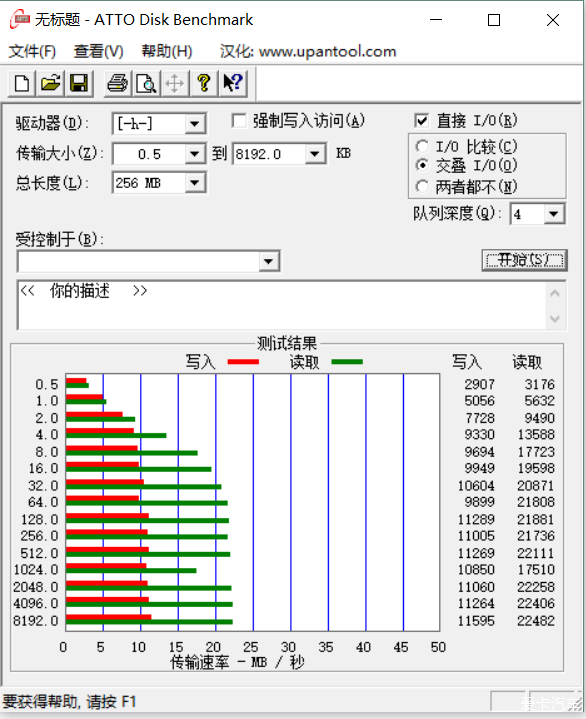Activate context help arrow-question icon
586x719 pixels.
[x=233, y=83]
